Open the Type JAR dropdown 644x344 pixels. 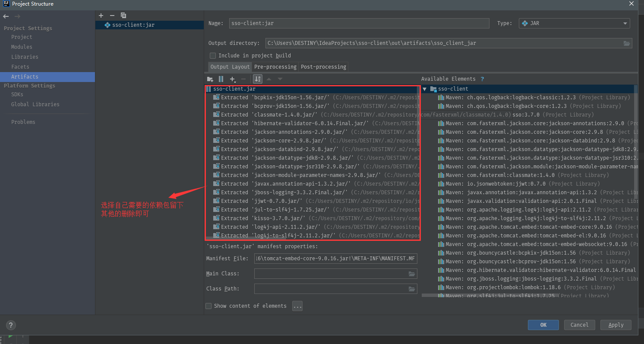click(575, 23)
